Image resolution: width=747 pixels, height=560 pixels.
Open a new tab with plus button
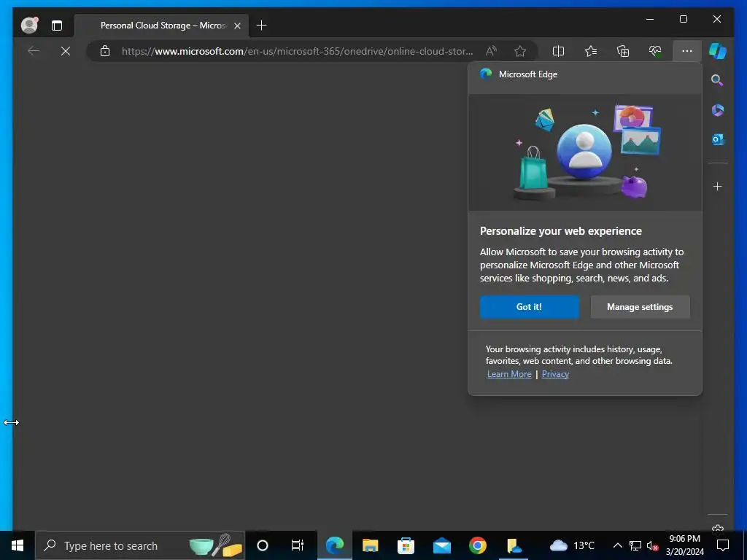[x=262, y=26]
